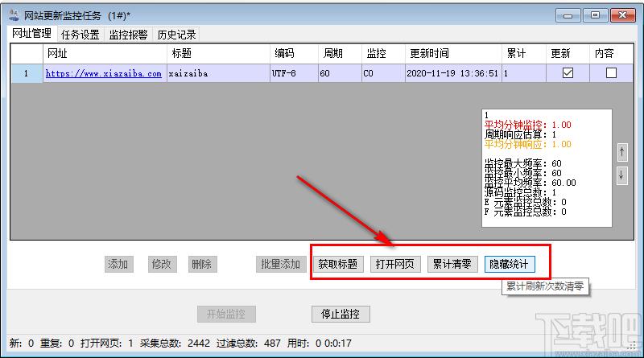Select the 更新时间 column header
Image resolution: width=644 pixels, height=358 pixels.
453,53
